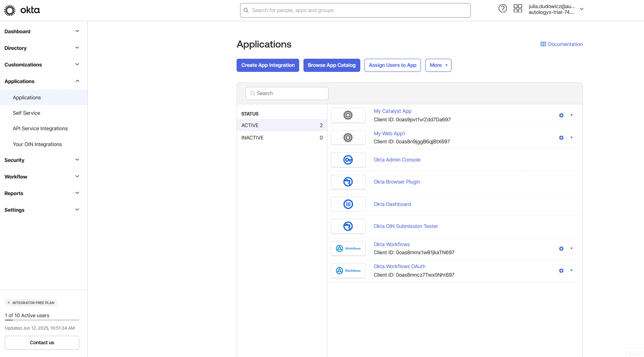Open Self Service in the sidebar
Viewport: 644px width, 357px height.
pos(44,113)
